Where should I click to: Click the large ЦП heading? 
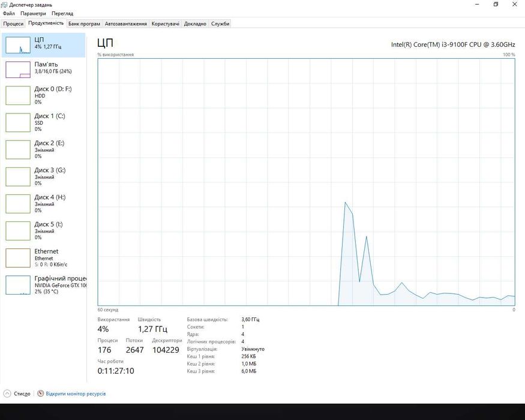[105, 43]
